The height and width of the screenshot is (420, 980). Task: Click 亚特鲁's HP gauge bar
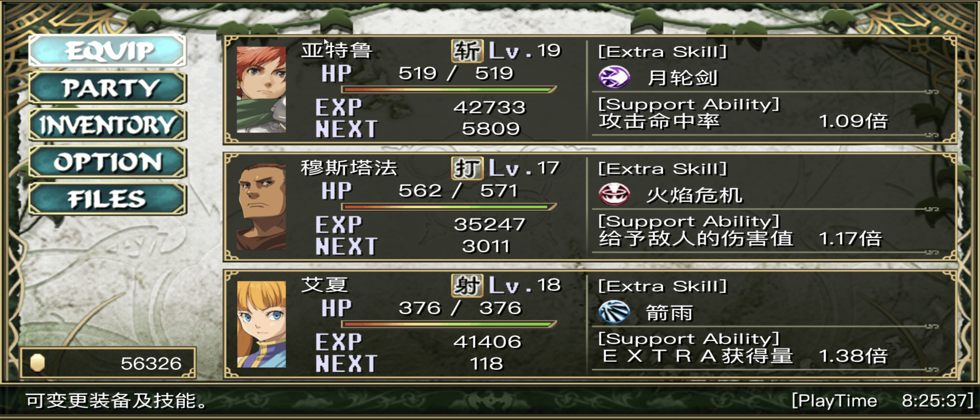[x=449, y=90]
